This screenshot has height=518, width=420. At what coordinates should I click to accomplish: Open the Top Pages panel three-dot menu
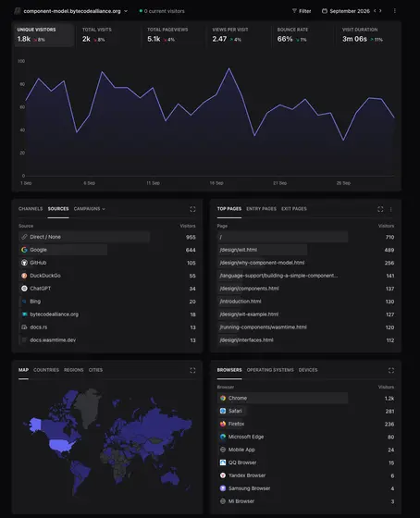tap(391, 209)
